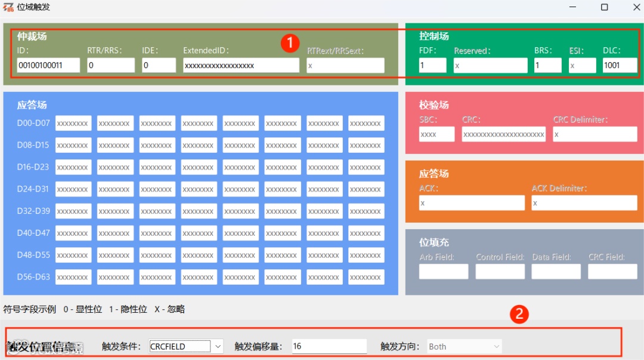644x360 pixels.
Task: Click the Arb Field stuffing box
Action: 444,272
